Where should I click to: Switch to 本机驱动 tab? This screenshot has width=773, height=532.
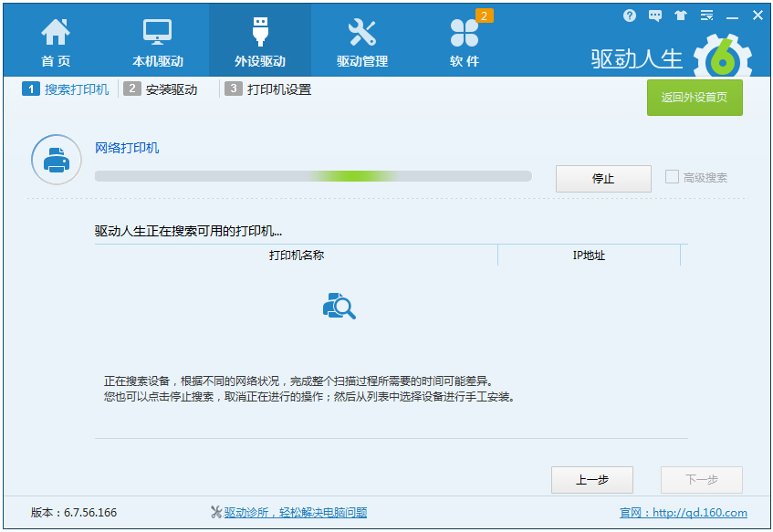click(x=158, y=41)
